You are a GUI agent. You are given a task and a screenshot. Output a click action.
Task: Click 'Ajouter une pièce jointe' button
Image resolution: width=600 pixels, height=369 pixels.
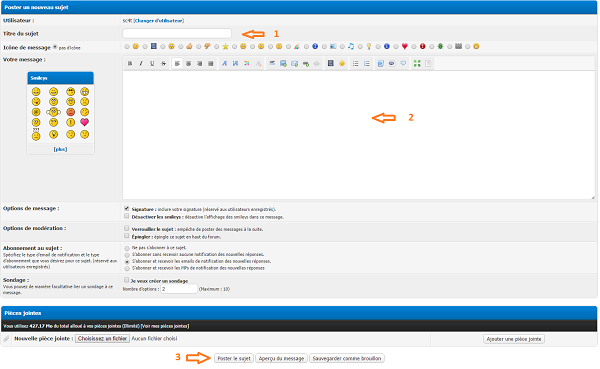coord(514,339)
